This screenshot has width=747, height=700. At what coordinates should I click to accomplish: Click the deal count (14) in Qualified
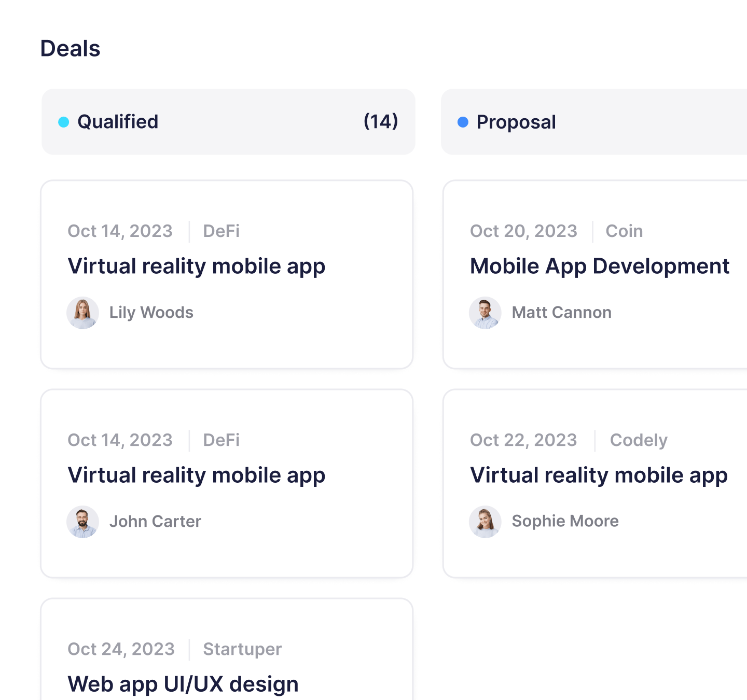click(x=381, y=121)
